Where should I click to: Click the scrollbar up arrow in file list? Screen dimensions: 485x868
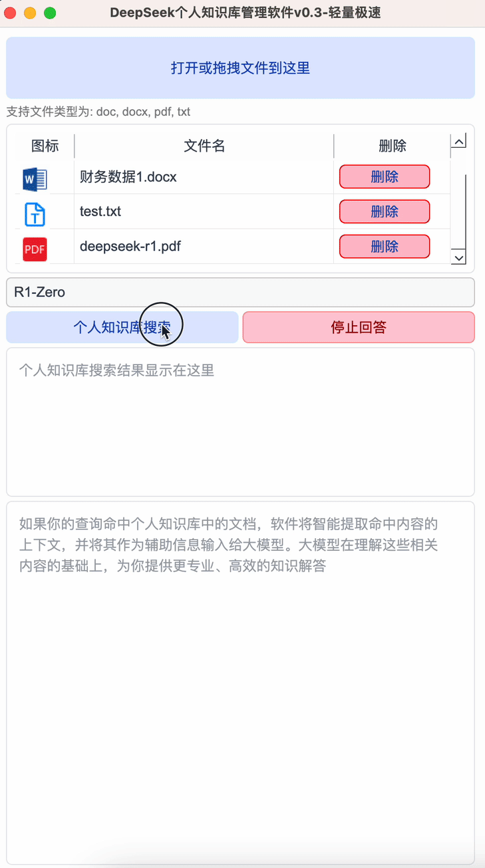click(458, 140)
